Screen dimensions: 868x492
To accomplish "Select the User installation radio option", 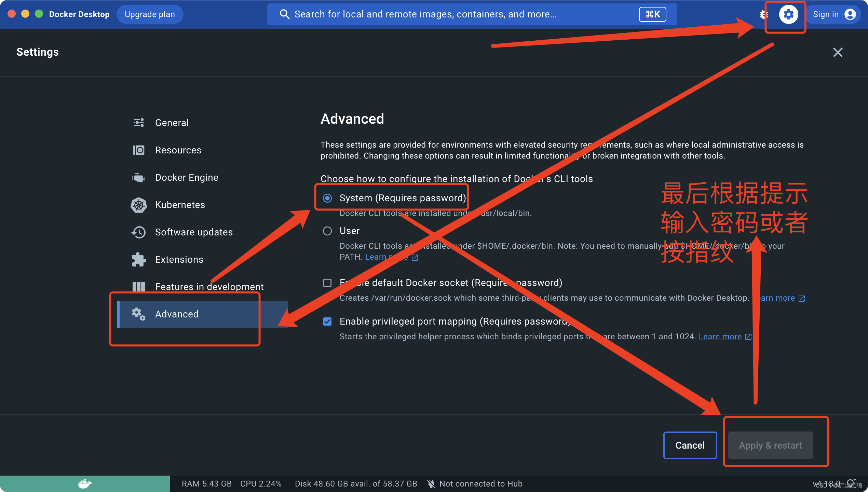I will [x=327, y=231].
